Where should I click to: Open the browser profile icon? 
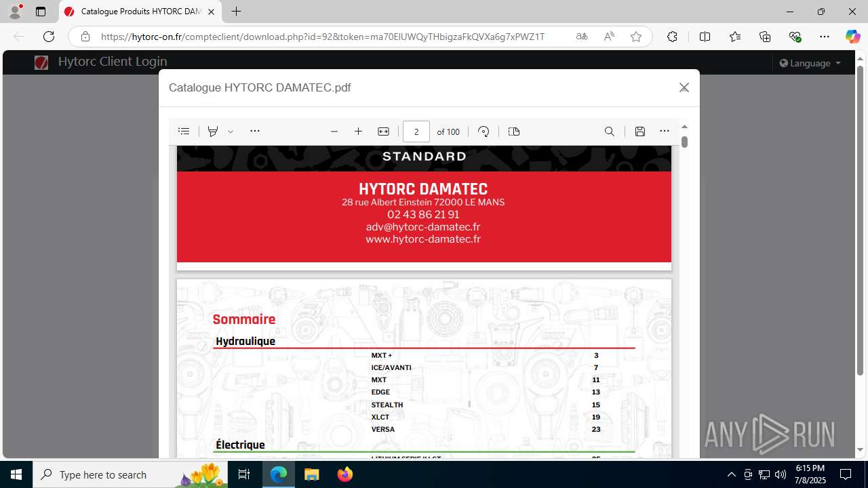coord(15,12)
